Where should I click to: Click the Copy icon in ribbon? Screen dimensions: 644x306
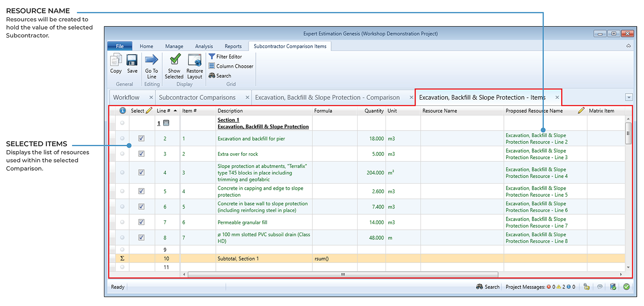[116, 61]
